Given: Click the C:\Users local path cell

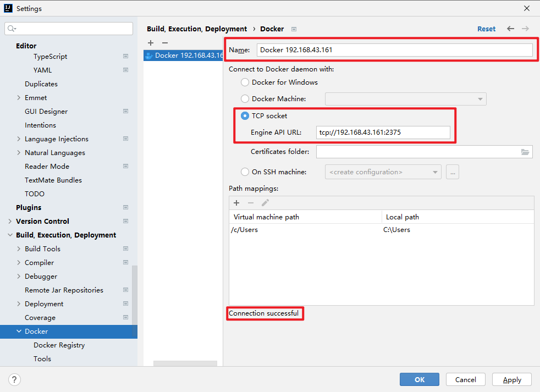Looking at the screenshot, I should [458, 230].
